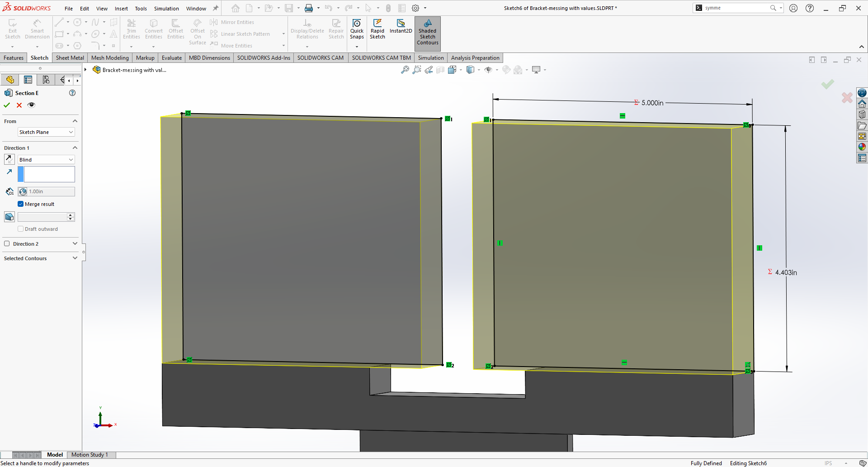Click the reverse direction icon
The image size is (868, 467).
click(x=9, y=159)
